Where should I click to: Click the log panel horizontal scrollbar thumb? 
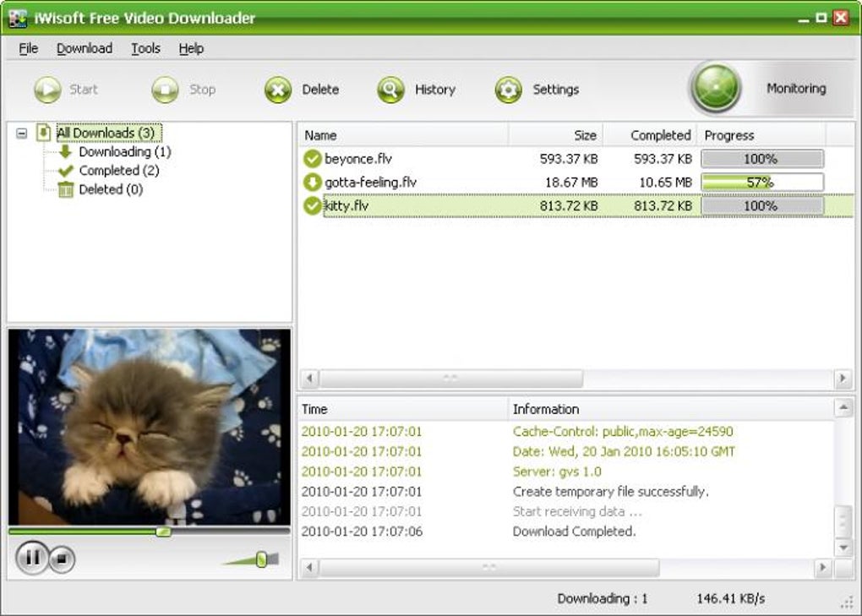point(489,567)
